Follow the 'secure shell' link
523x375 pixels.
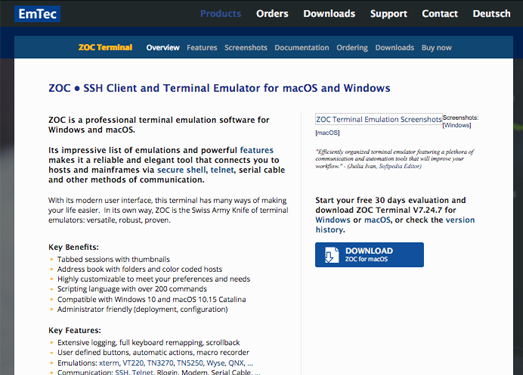[181, 170]
